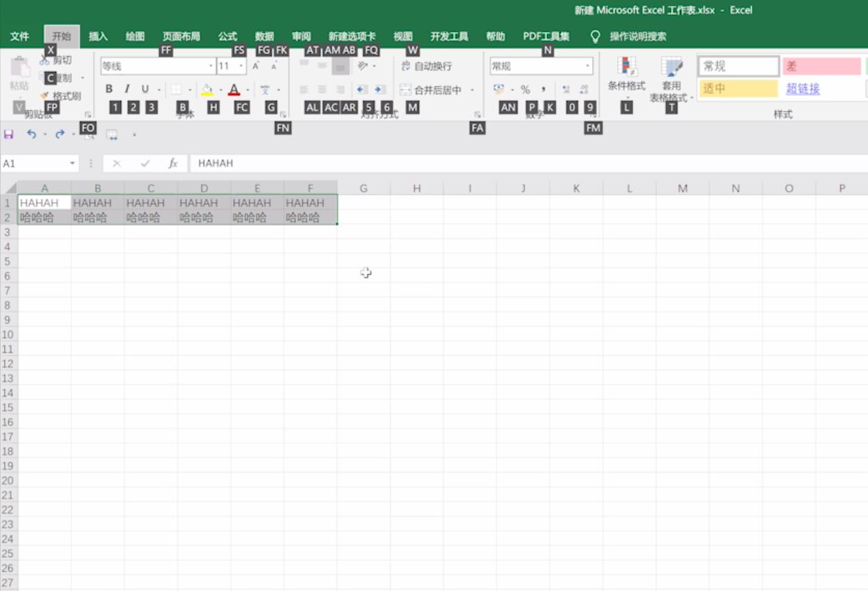Toggle Bold formatting
Viewport: 868px width, 591px height.
109,89
